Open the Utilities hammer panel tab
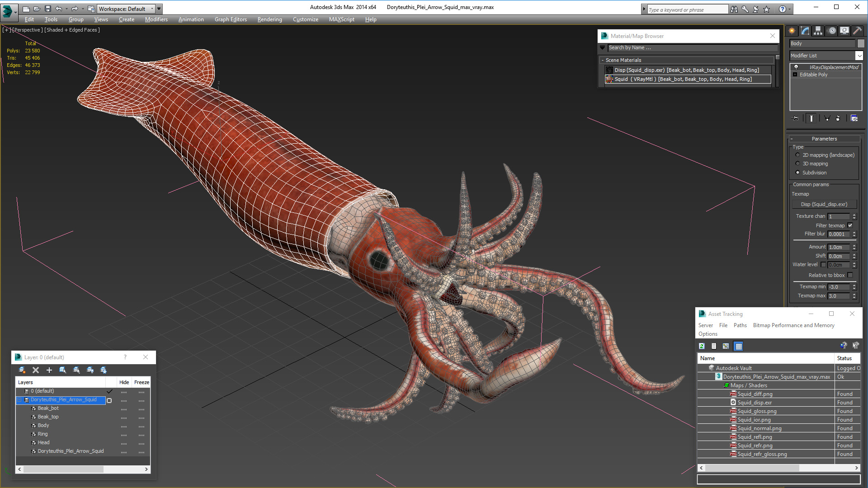 tap(857, 31)
